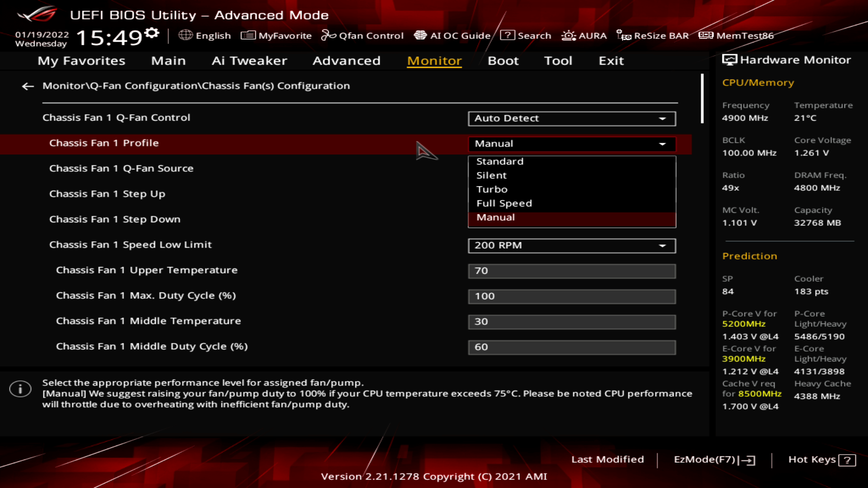Click the 5200MHz P-Core prediction value
Image resolution: width=868 pixels, height=488 pixels.
(x=744, y=324)
